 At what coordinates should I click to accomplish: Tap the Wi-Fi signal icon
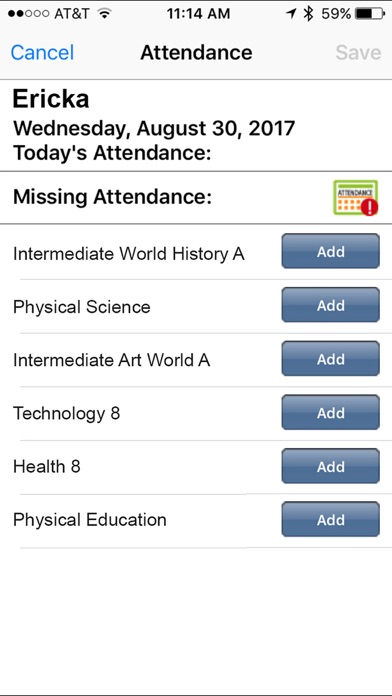[x=104, y=14]
